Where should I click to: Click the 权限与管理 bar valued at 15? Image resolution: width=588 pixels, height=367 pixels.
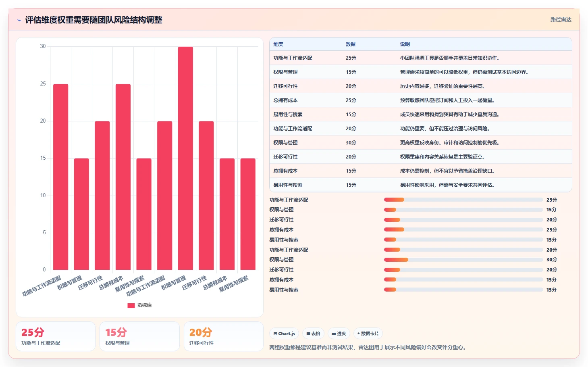(x=81, y=214)
